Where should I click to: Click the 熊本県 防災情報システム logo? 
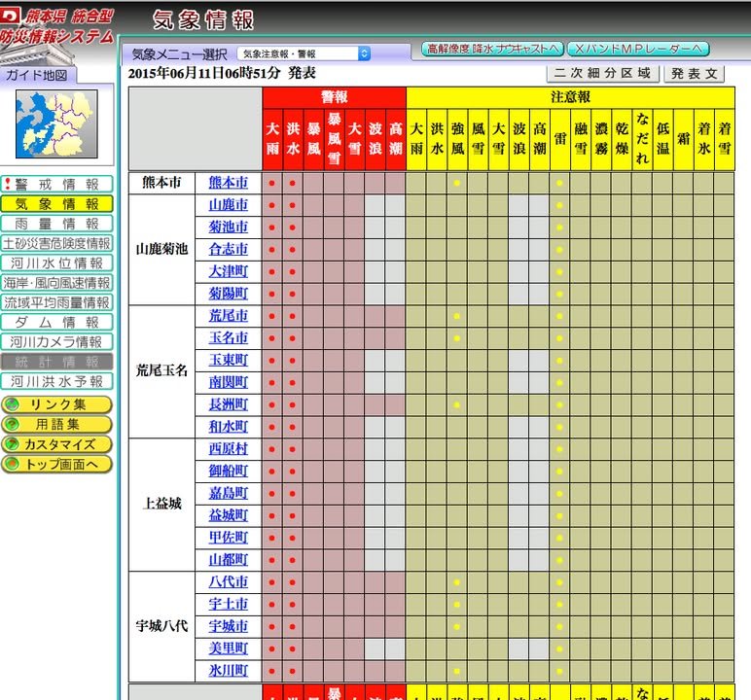[x=57, y=28]
